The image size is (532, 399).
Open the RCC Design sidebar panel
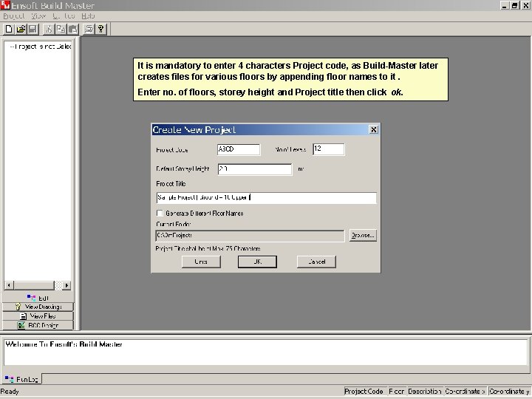click(x=38, y=325)
